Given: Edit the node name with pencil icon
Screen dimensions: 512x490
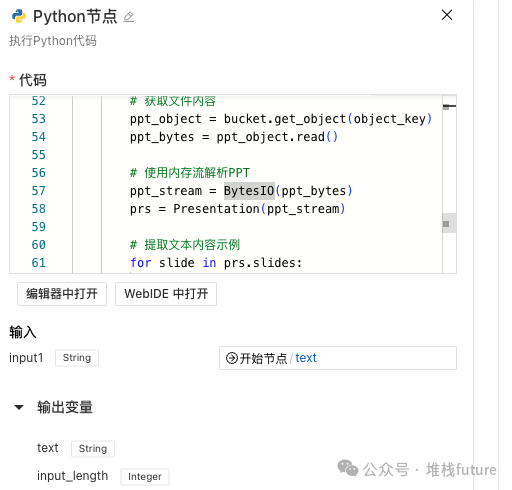Looking at the screenshot, I should 129,17.
